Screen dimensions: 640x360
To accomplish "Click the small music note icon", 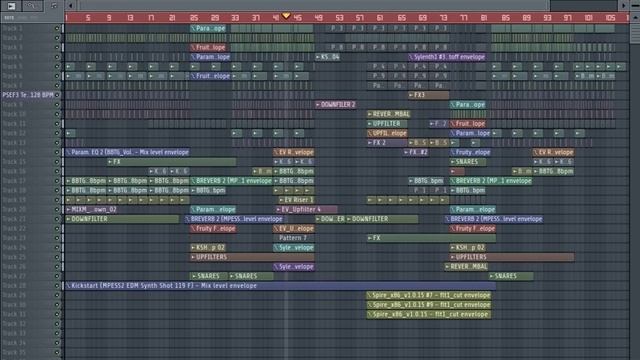I will pos(54,6).
